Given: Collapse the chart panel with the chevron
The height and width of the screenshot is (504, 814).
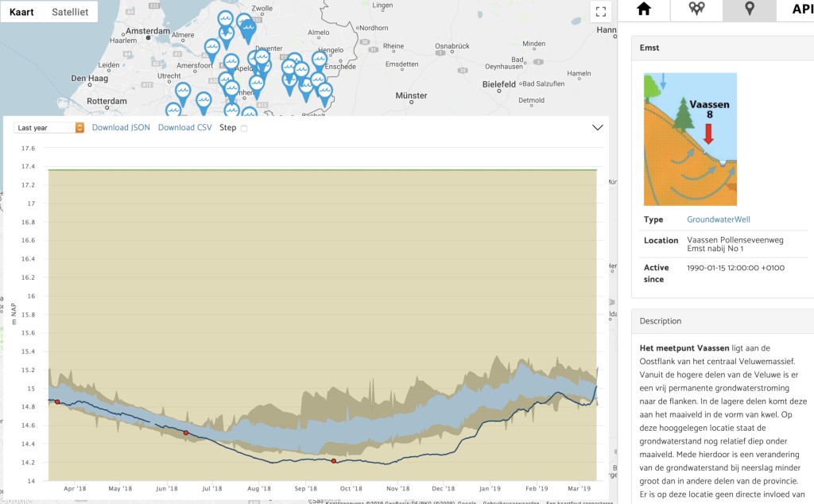Looking at the screenshot, I should 598,128.
